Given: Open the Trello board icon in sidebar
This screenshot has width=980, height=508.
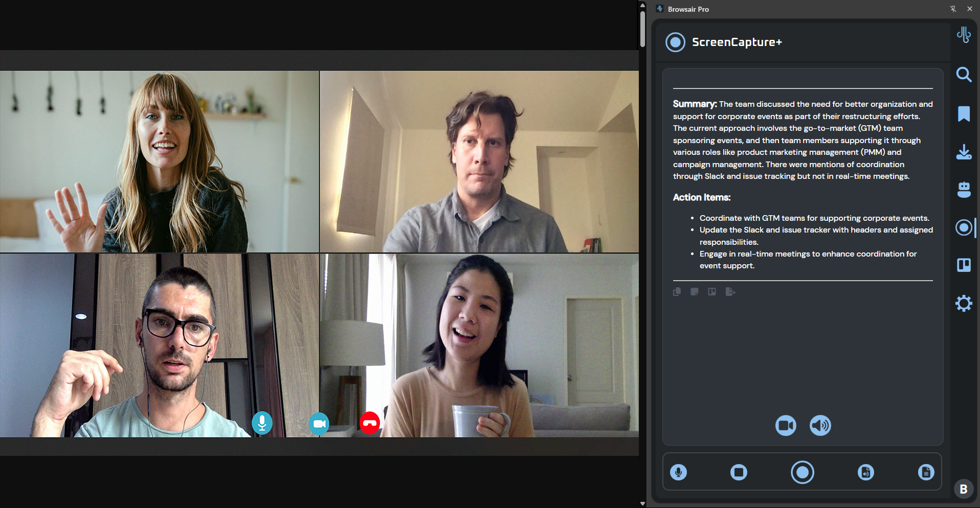Looking at the screenshot, I should coord(964,265).
